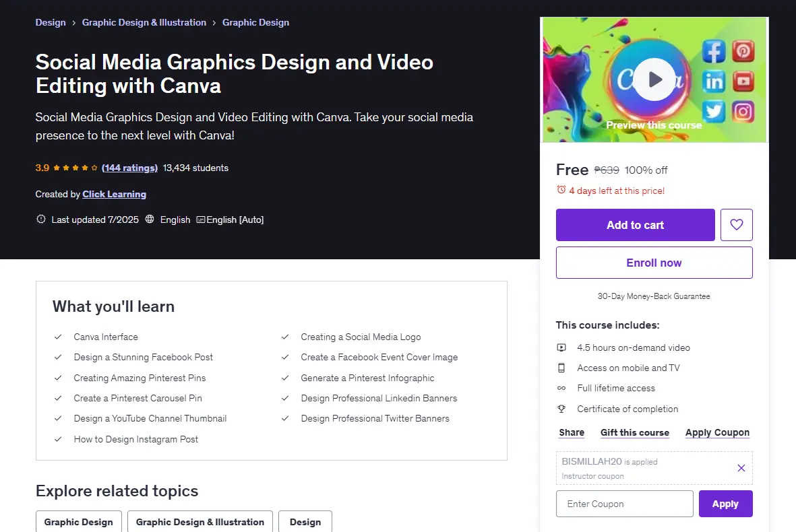Click the English [Auto] captions label
796x532 pixels.
click(x=235, y=220)
